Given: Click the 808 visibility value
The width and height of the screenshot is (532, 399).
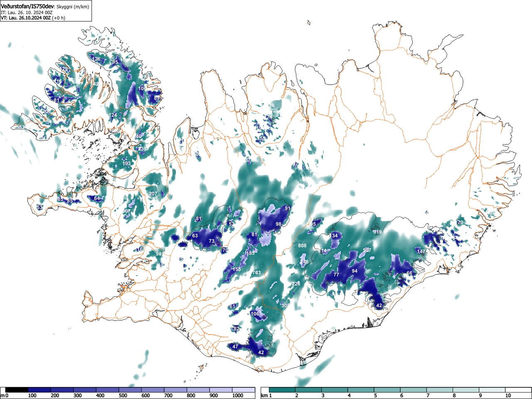Looking at the screenshot, I should tap(302, 246).
